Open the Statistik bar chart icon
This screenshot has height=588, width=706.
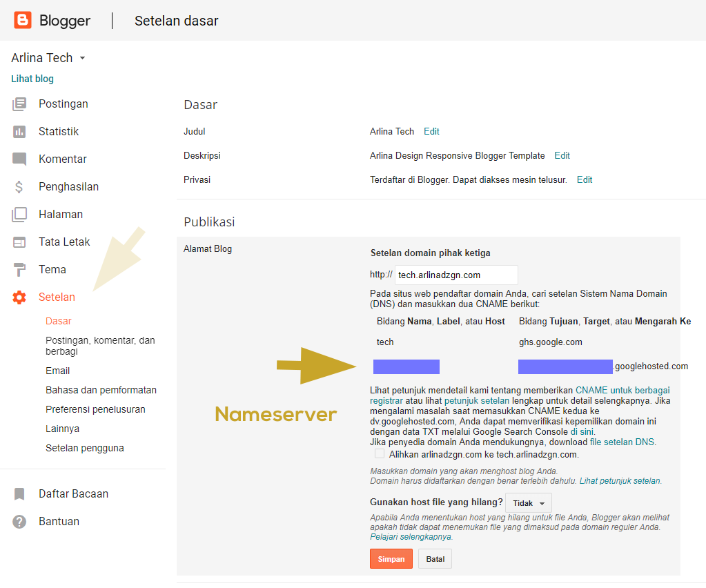[x=19, y=131]
